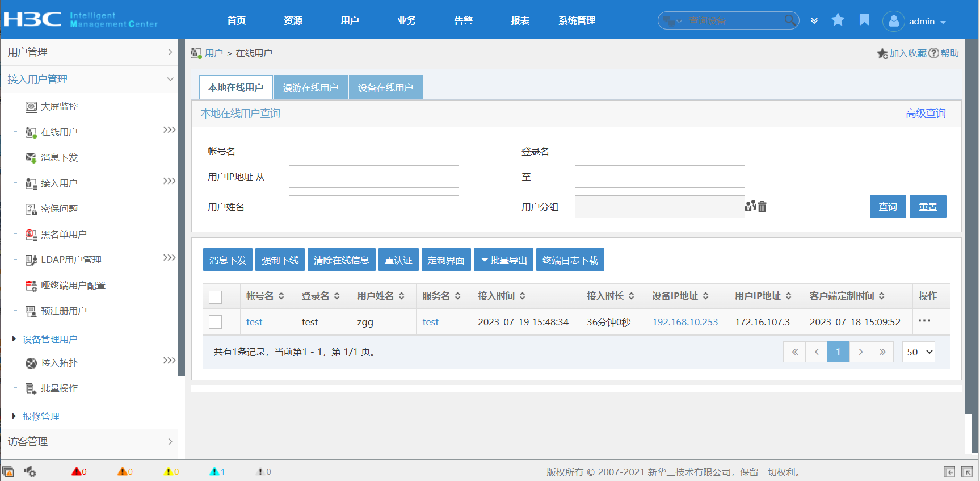Click the 查询 search button
980x481 pixels.
[888, 207]
